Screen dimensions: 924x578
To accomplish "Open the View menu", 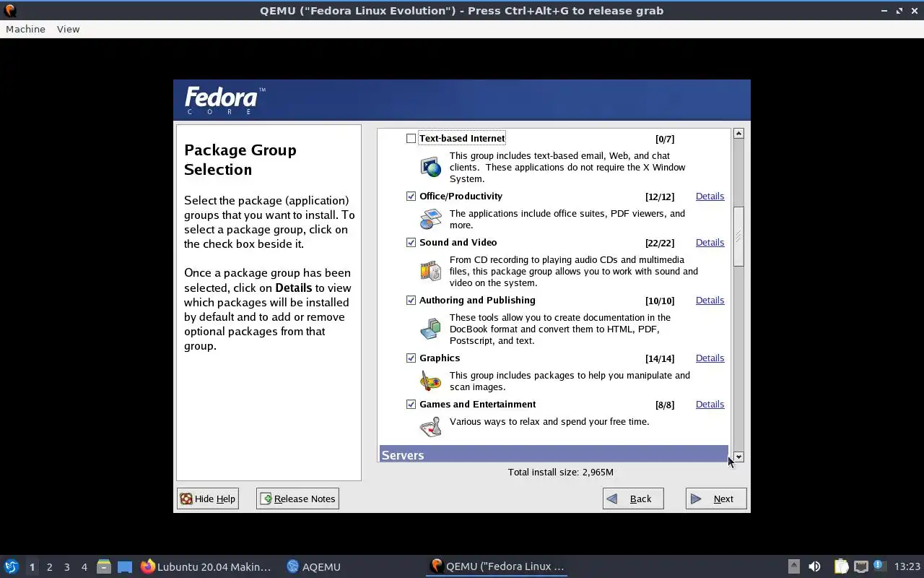I will 68,29.
